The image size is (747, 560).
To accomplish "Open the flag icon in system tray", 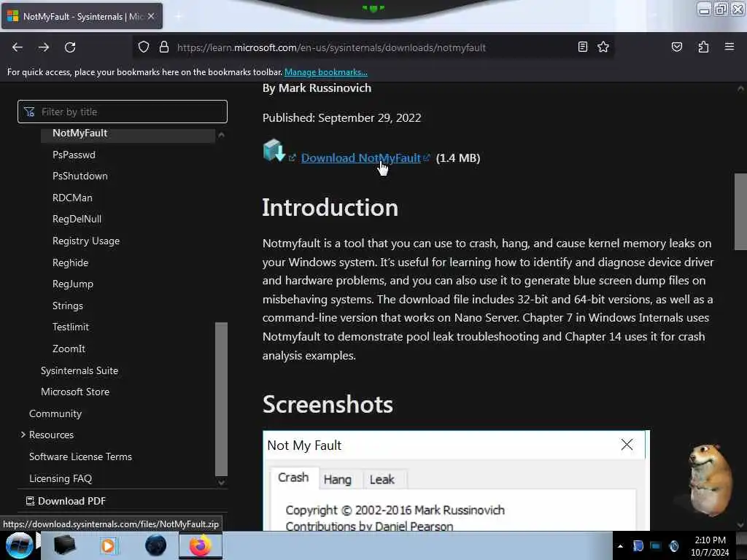I will click(x=638, y=545).
